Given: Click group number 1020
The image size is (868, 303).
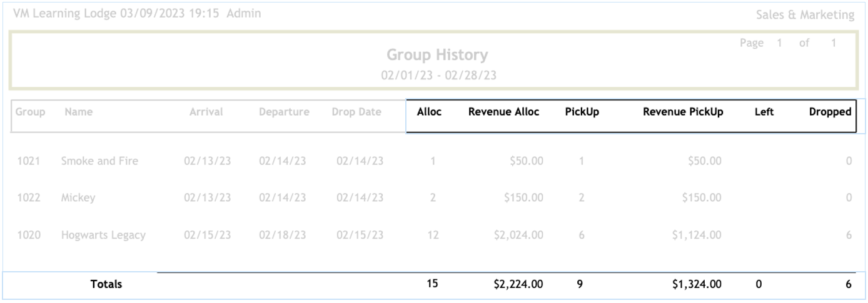Looking at the screenshot, I should coord(29,236).
